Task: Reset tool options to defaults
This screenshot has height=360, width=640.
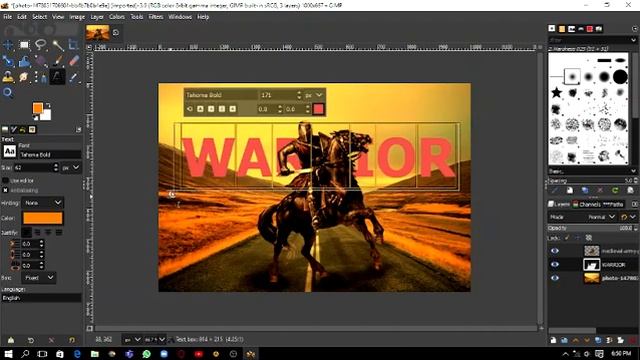Action: click(x=72, y=340)
